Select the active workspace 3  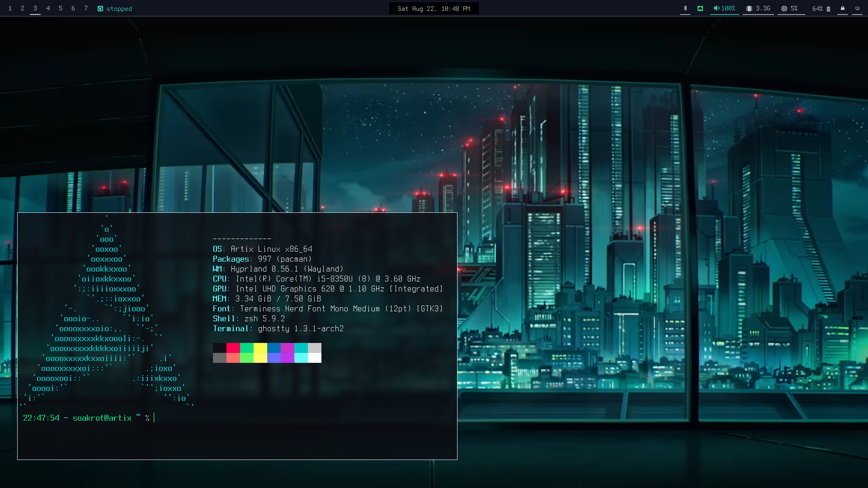point(35,9)
